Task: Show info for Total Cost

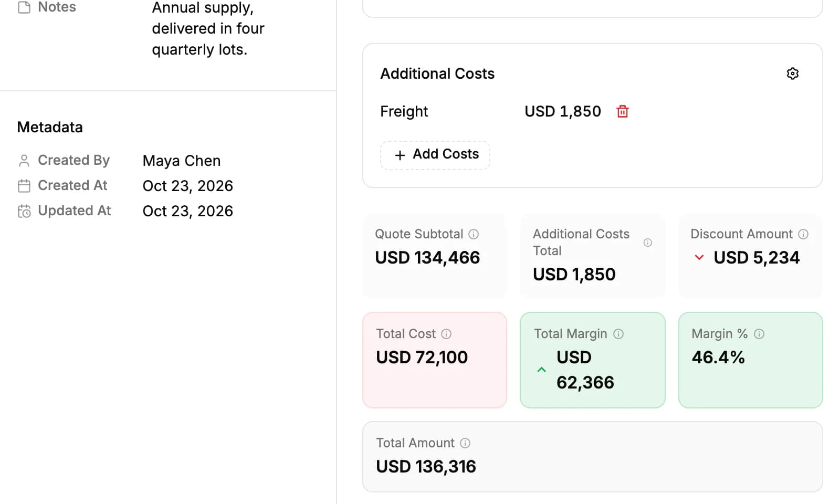Action: click(x=446, y=334)
